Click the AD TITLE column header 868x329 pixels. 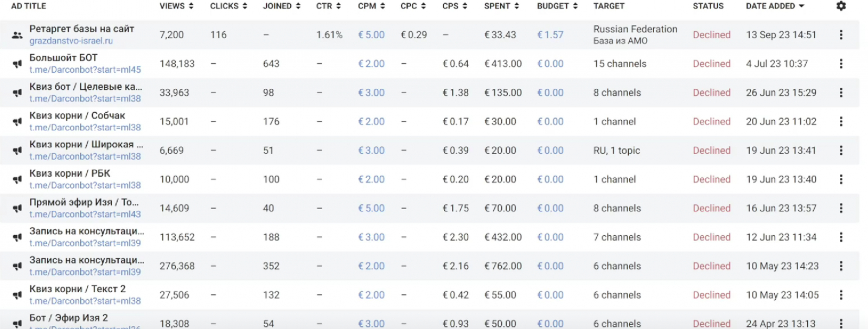pyautogui.click(x=29, y=6)
